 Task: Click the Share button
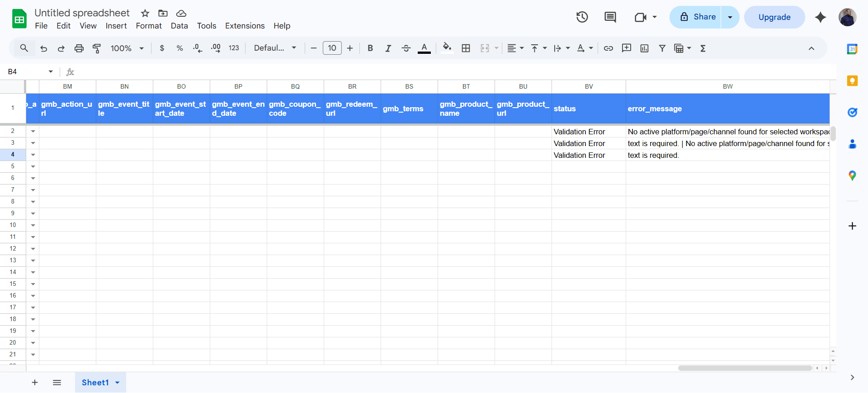pyautogui.click(x=695, y=17)
